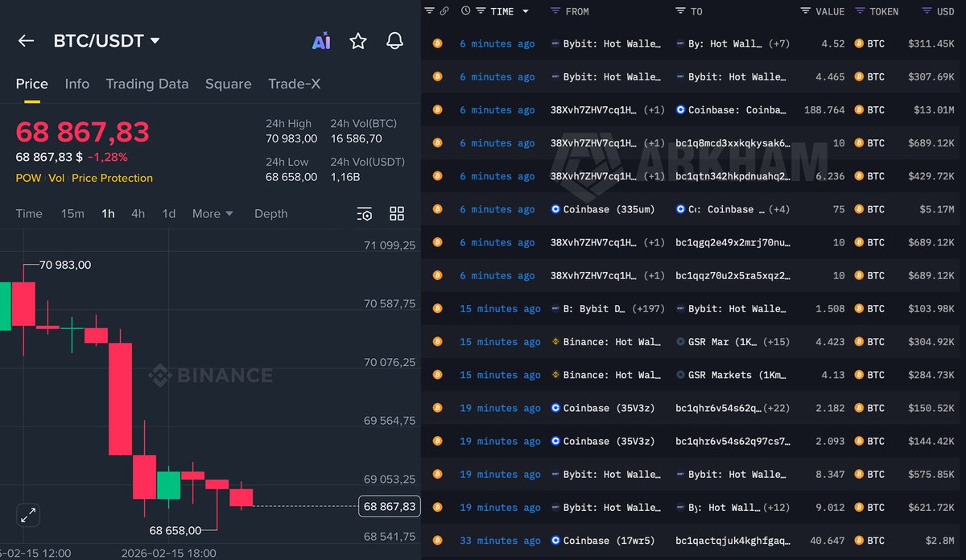Click bc1qhr6v54s62q97cs7 recipient address

tap(733, 441)
